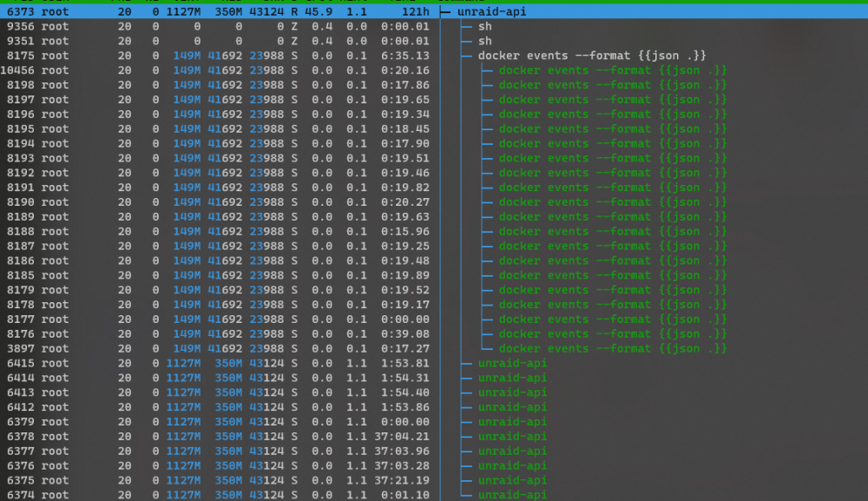
Task: Select process row with PID 3897
Action: coord(434,349)
